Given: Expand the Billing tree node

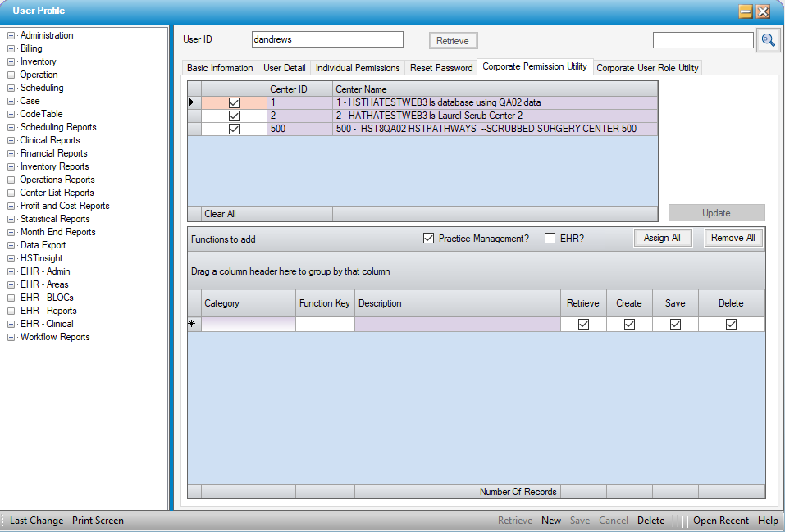Looking at the screenshot, I should pyautogui.click(x=11, y=49).
